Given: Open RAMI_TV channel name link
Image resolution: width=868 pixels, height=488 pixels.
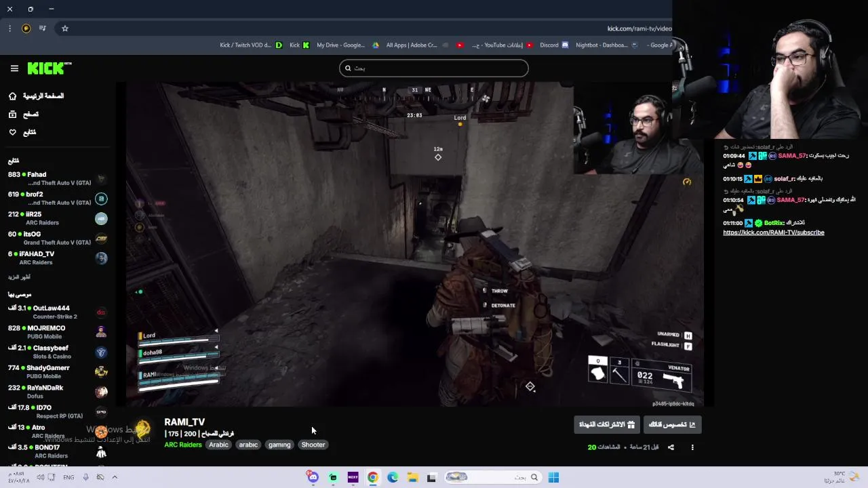Looking at the screenshot, I should [x=184, y=422].
